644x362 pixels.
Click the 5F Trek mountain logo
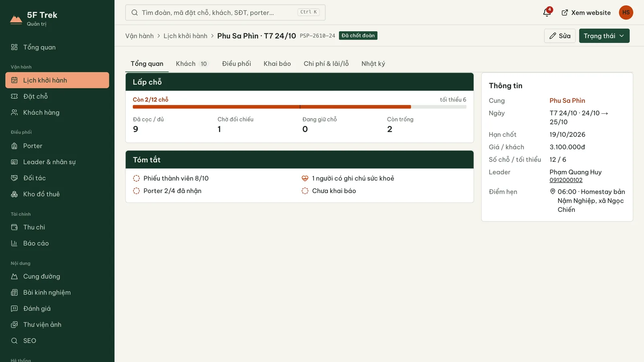click(16, 19)
